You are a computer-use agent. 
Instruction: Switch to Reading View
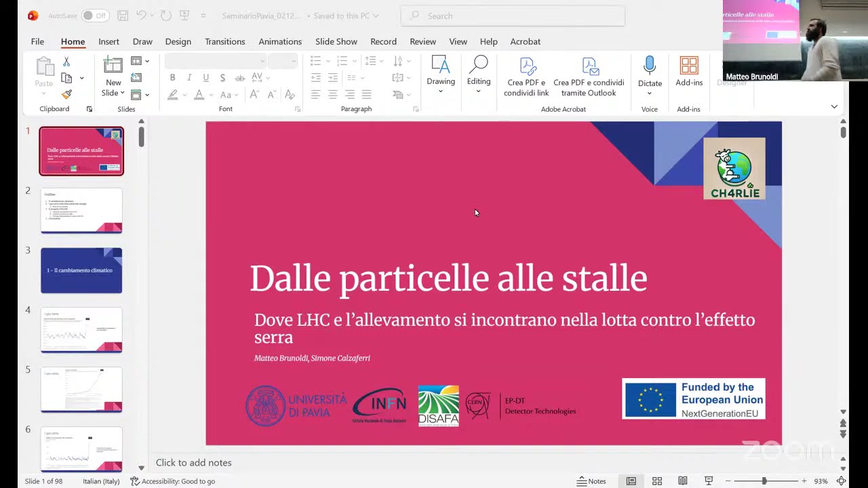pyautogui.click(x=683, y=481)
